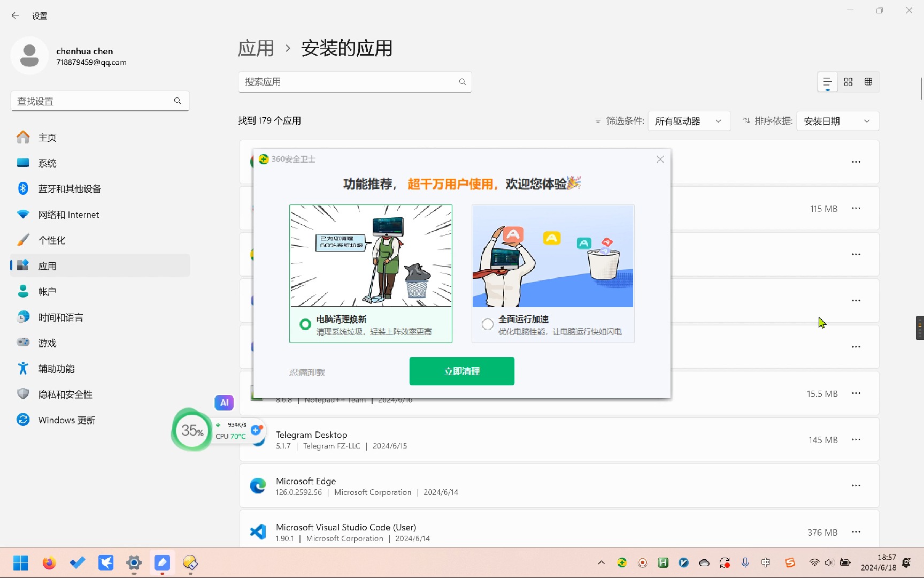The width and height of the screenshot is (924, 578).
Task: Open the 安装日期 sort dropdown
Action: [837, 121]
